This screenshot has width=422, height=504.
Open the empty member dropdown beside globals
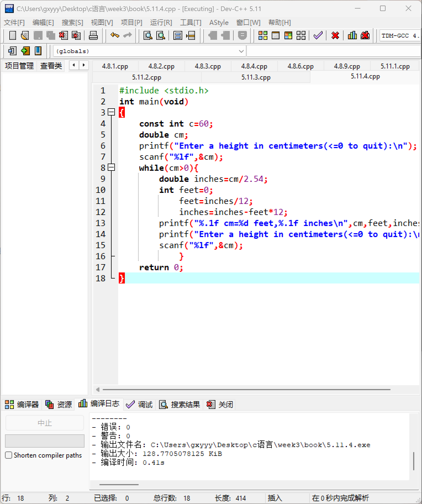click(x=334, y=51)
